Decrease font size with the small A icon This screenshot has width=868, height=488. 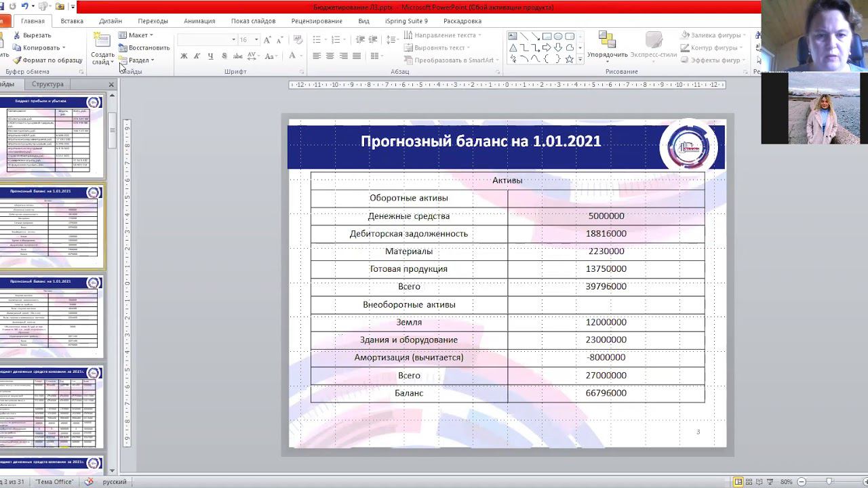(280, 40)
